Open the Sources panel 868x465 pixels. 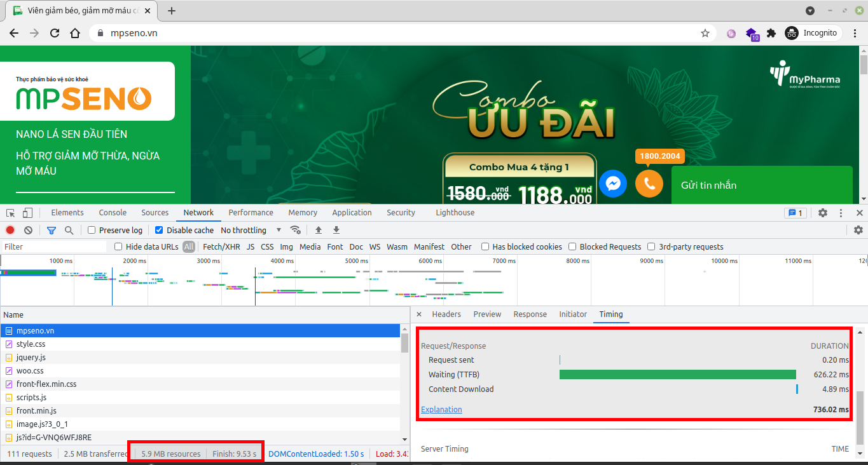pyautogui.click(x=155, y=213)
